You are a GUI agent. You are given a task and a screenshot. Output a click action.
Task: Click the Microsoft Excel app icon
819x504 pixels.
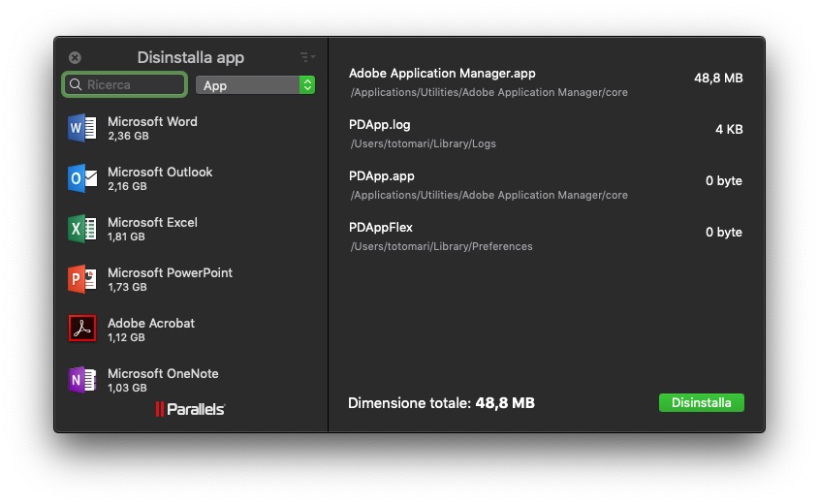82,229
